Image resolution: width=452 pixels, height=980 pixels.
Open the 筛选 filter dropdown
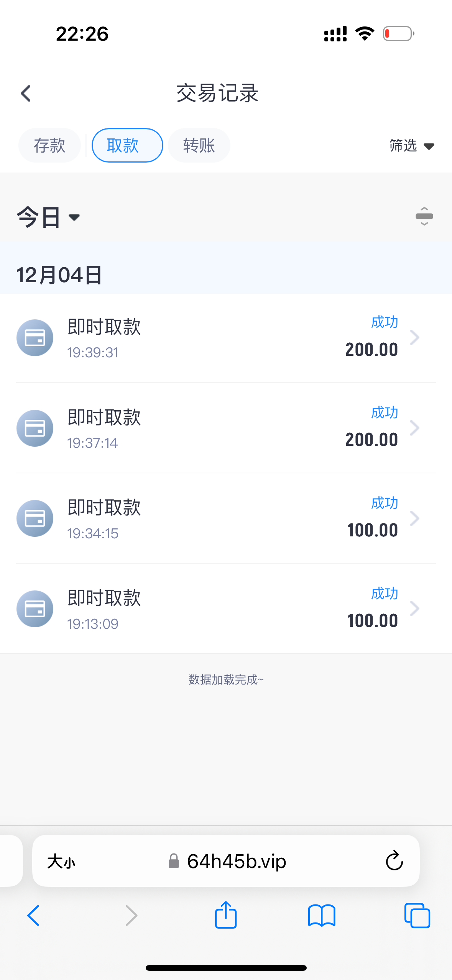[x=411, y=146]
